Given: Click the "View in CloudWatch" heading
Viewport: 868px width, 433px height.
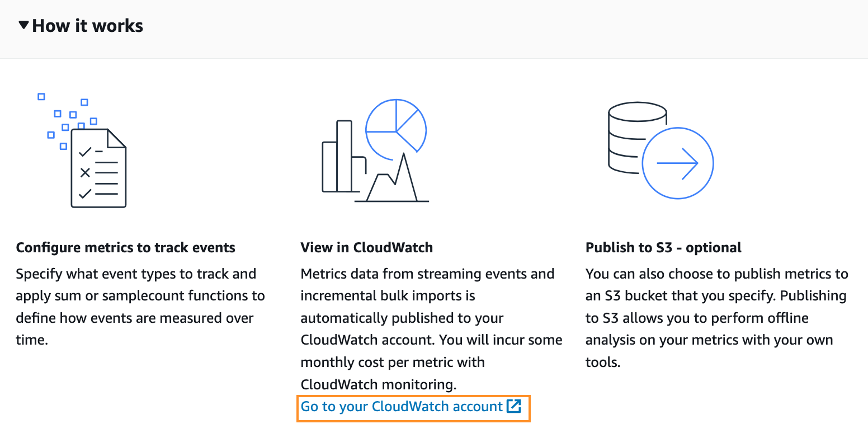Looking at the screenshot, I should pos(367,248).
